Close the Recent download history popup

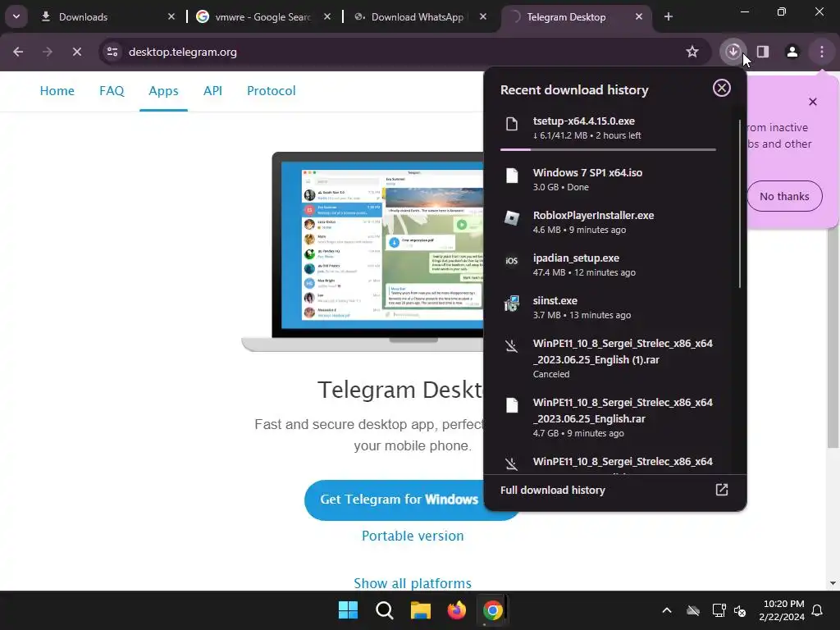click(722, 88)
